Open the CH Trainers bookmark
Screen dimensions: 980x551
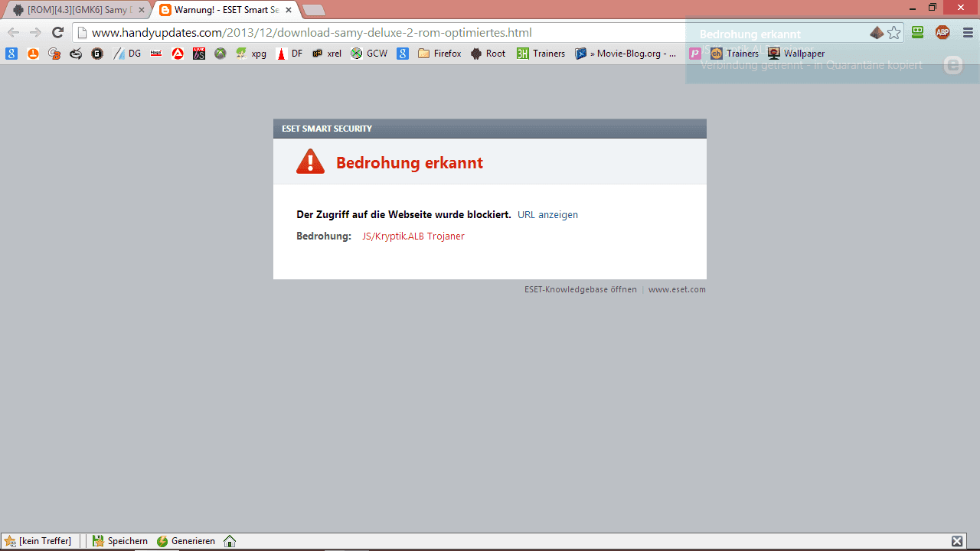(734, 54)
